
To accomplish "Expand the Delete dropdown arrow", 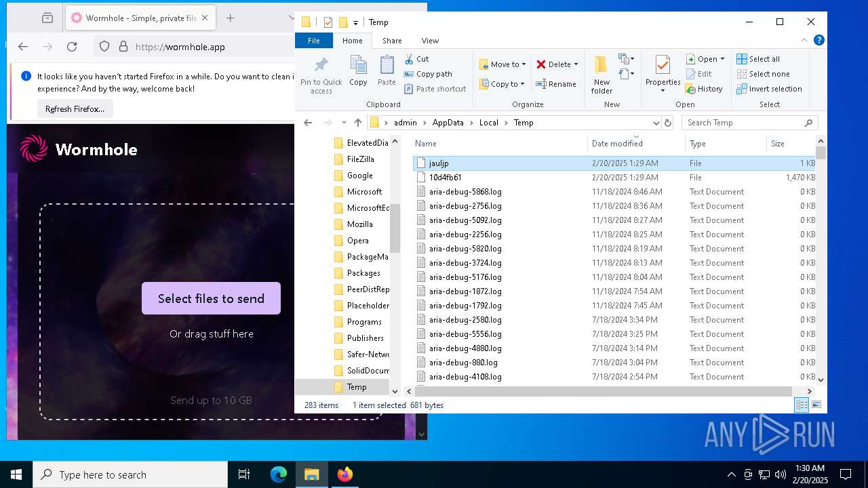I will pos(576,64).
